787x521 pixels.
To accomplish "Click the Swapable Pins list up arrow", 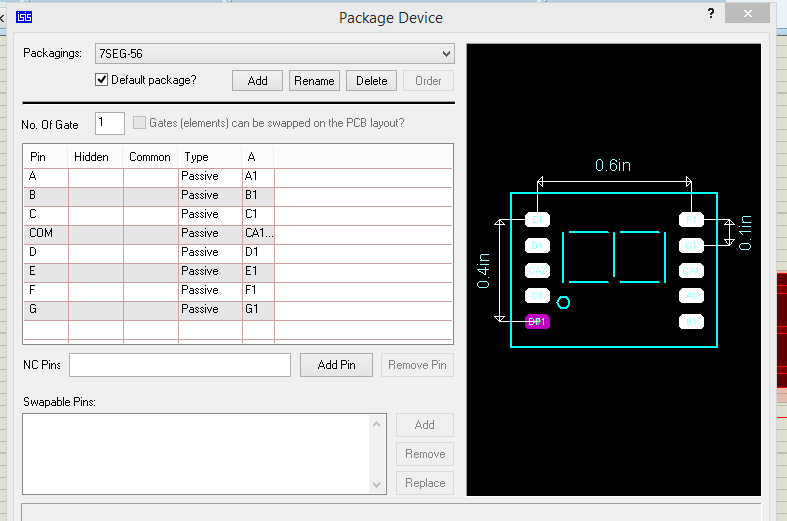I will 377,424.
